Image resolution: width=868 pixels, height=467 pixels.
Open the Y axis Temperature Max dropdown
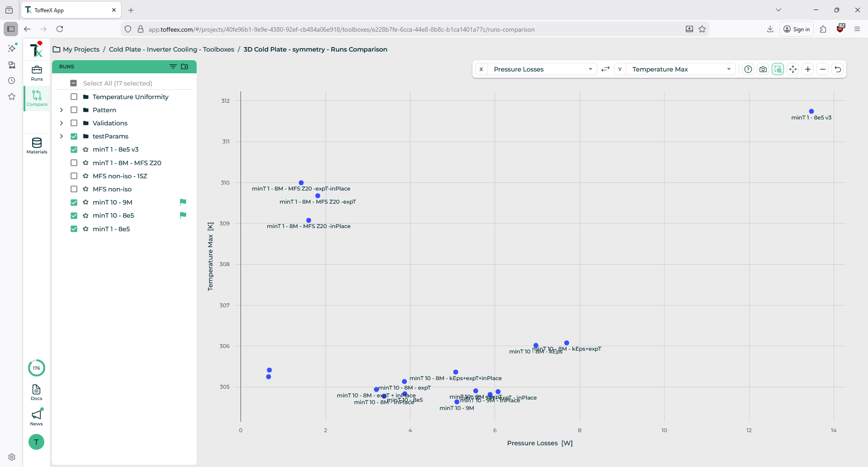[680, 69]
